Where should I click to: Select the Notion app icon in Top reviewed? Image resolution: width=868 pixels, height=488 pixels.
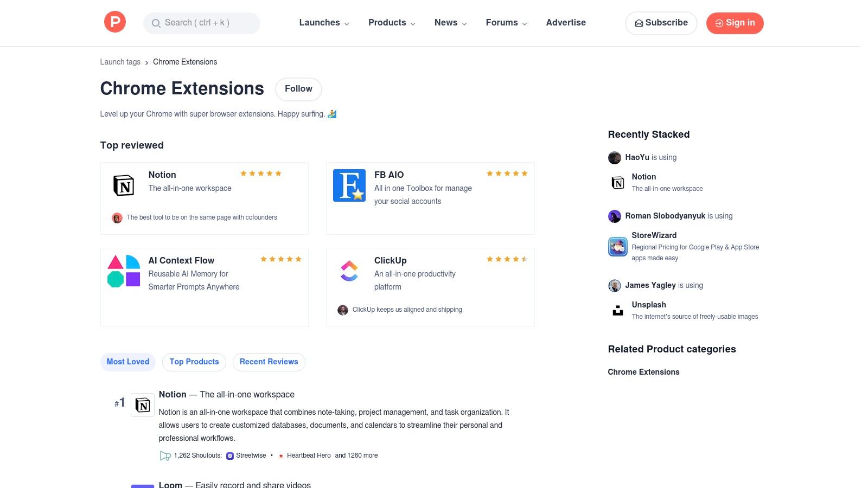click(124, 185)
